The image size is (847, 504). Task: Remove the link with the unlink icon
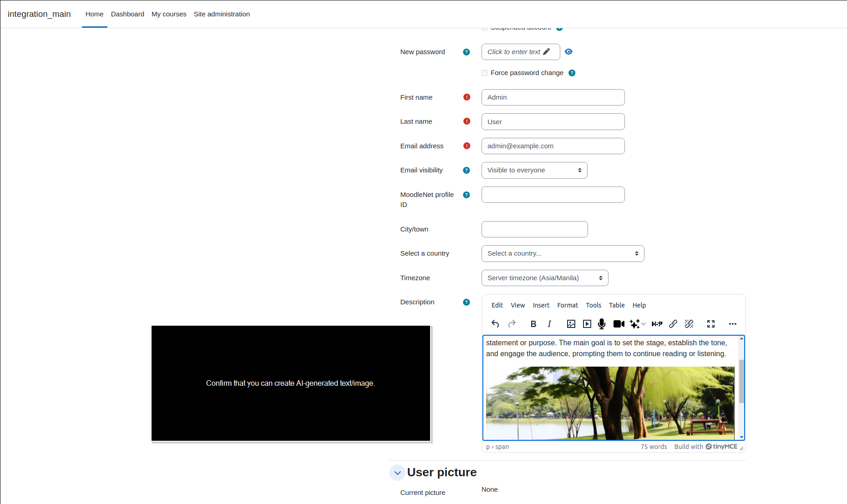click(x=689, y=324)
